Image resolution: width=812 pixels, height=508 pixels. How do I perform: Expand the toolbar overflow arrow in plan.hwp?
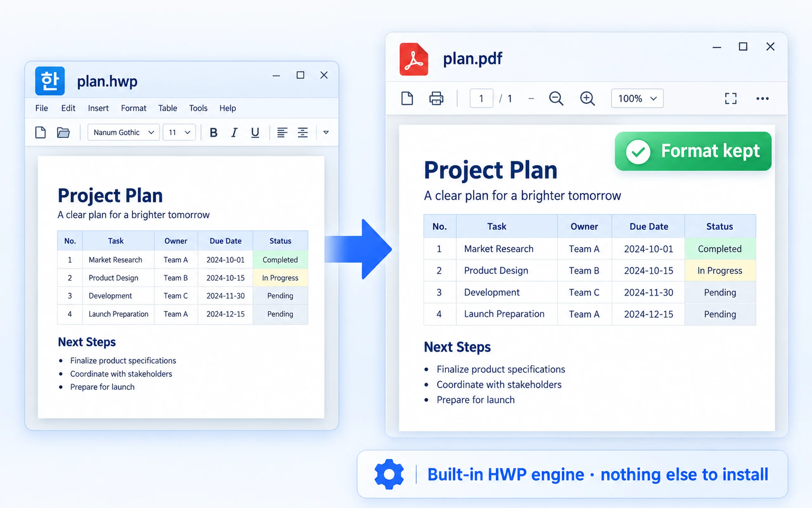pos(326,132)
